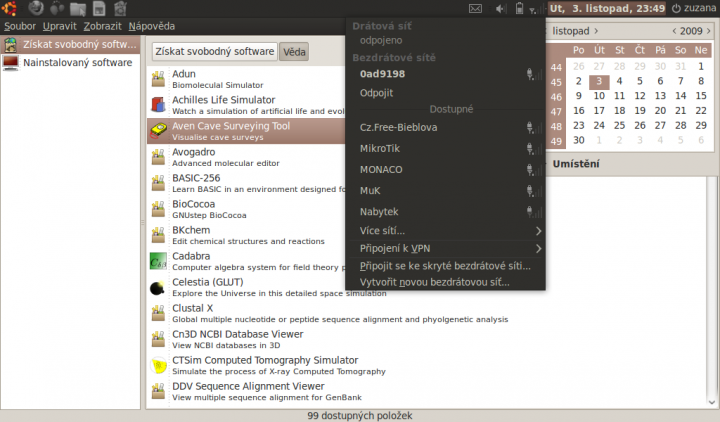Click the envelope mail indicator icon
This screenshot has height=422, width=720.
pyautogui.click(x=475, y=8)
